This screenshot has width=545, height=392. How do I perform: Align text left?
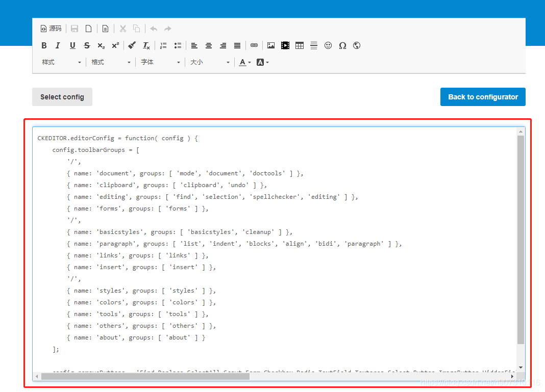tap(194, 45)
